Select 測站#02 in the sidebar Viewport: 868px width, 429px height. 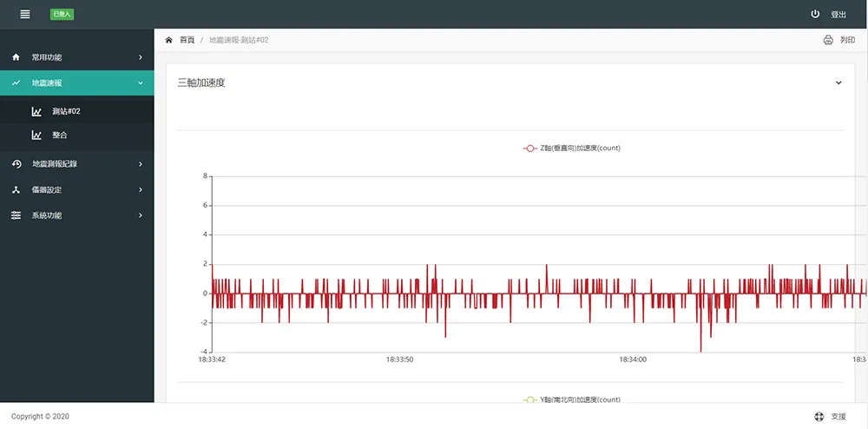[x=66, y=111]
